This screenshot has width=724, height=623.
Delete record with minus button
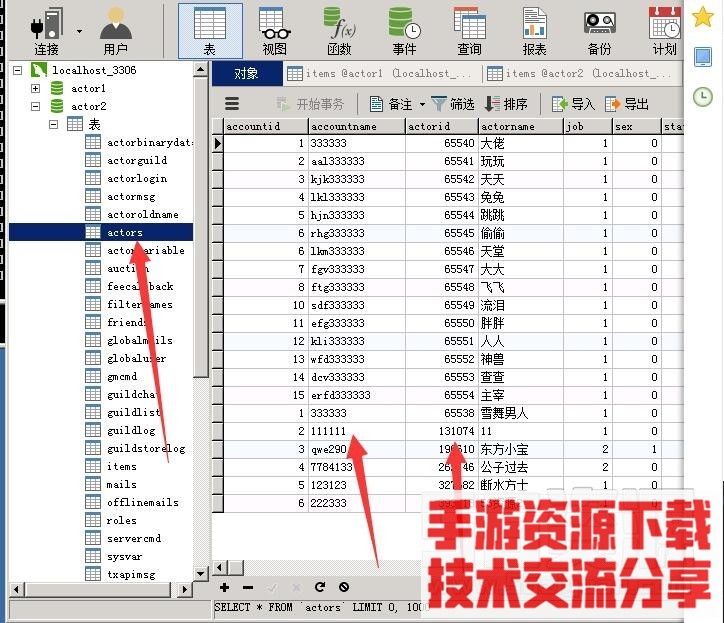tap(248, 587)
